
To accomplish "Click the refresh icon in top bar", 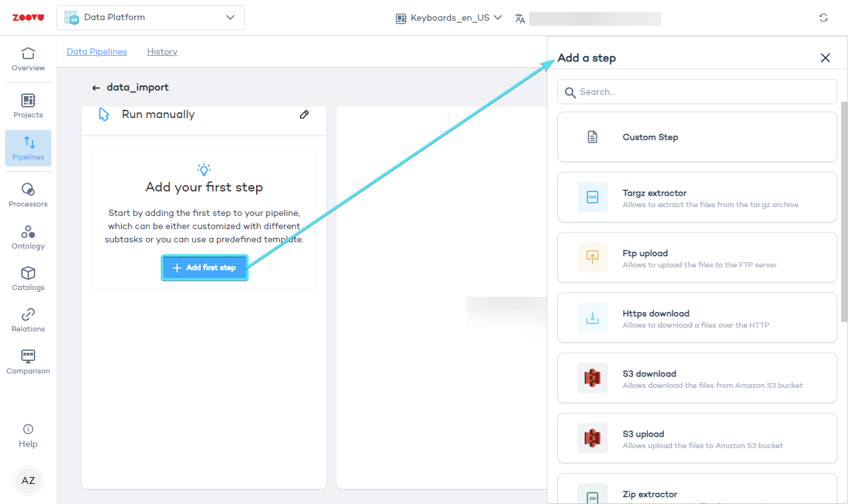I will click(x=824, y=18).
